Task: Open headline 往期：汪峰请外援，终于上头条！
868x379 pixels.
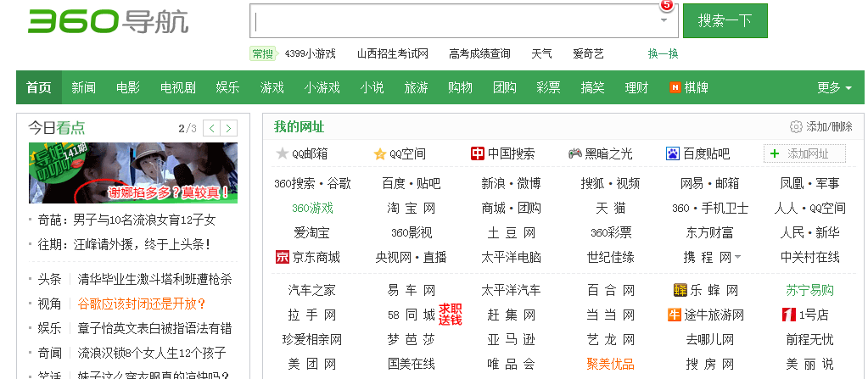Action: click(x=124, y=244)
